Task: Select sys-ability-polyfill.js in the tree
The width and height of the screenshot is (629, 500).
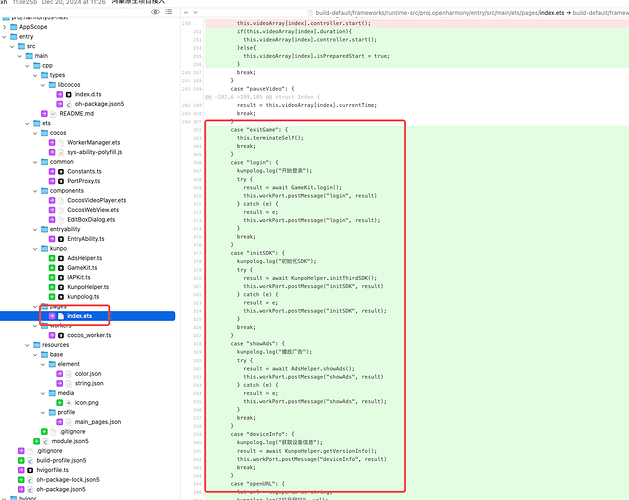Action: coord(95,152)
